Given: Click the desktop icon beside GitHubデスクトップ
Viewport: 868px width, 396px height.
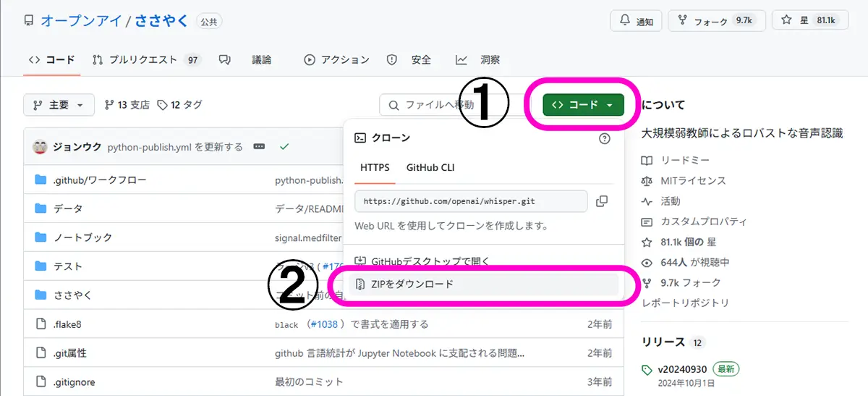Looking at the screenshot, I should pos(360,261).
